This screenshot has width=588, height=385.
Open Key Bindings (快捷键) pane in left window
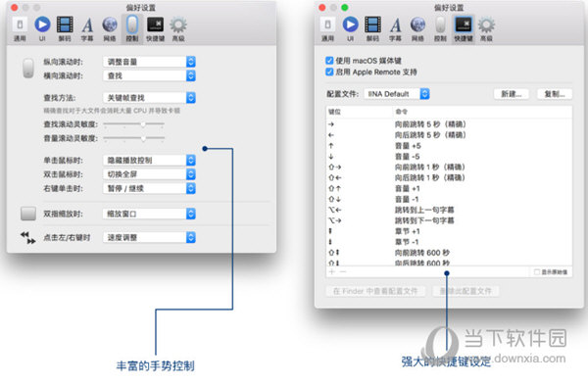pyautogui.click(x=155, y=29)
